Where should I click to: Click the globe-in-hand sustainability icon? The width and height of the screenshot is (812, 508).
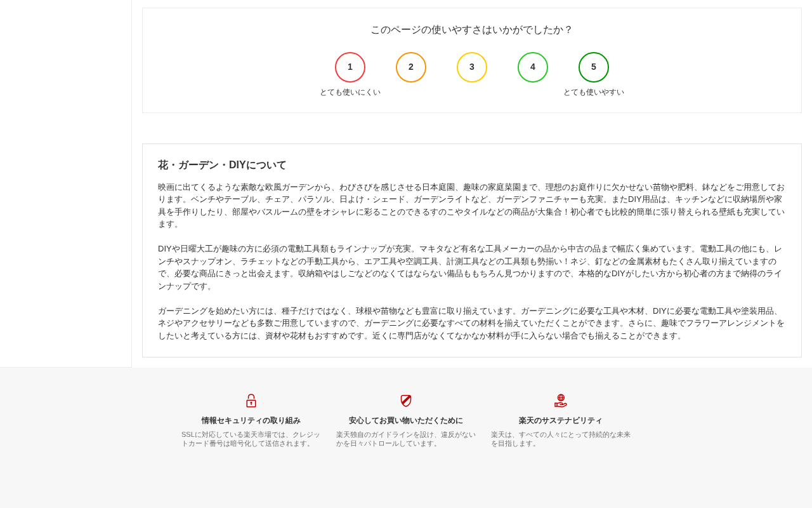[x=561, y=401]
